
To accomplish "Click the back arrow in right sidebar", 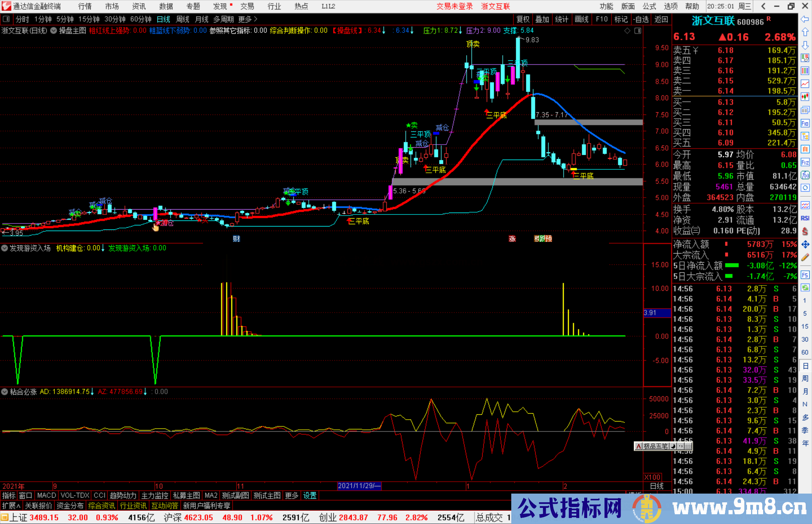I will 805,19.
